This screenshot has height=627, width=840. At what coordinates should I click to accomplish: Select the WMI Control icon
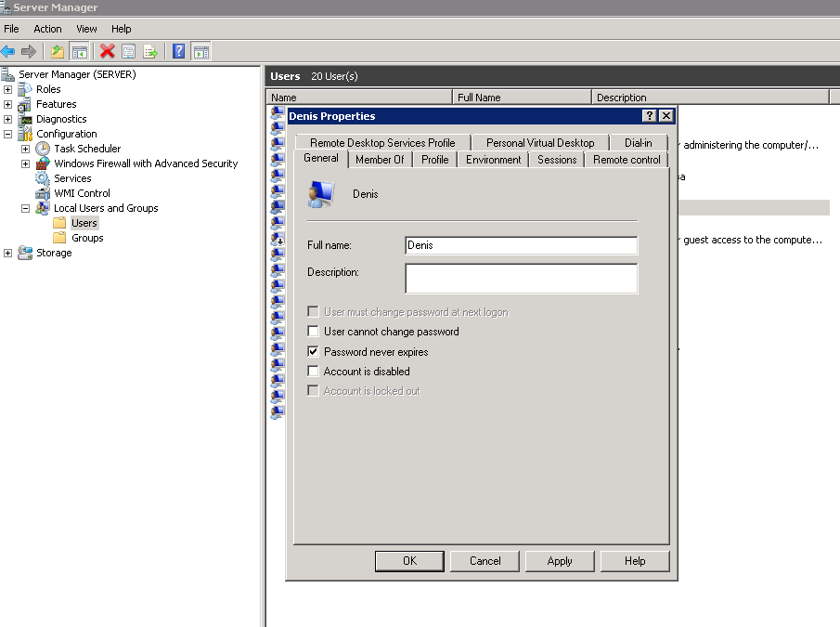43,193
